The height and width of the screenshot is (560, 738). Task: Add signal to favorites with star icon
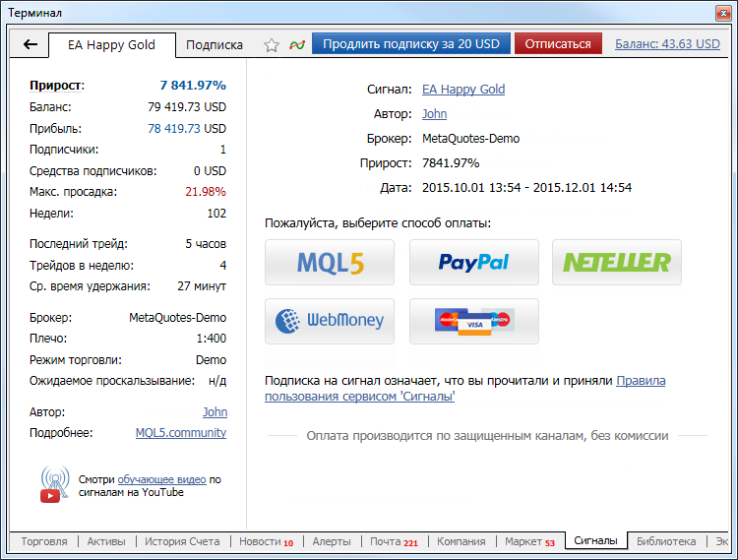[x=272, y=45]
